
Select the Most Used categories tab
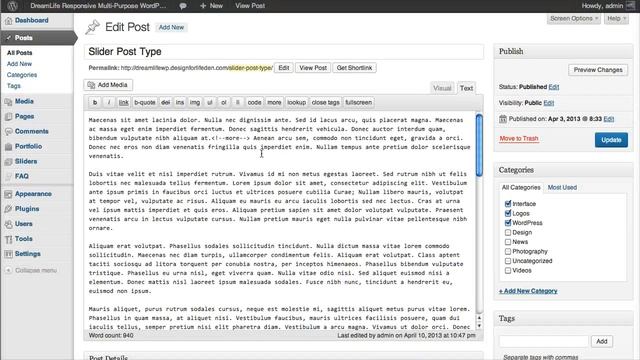pos(562,187)
